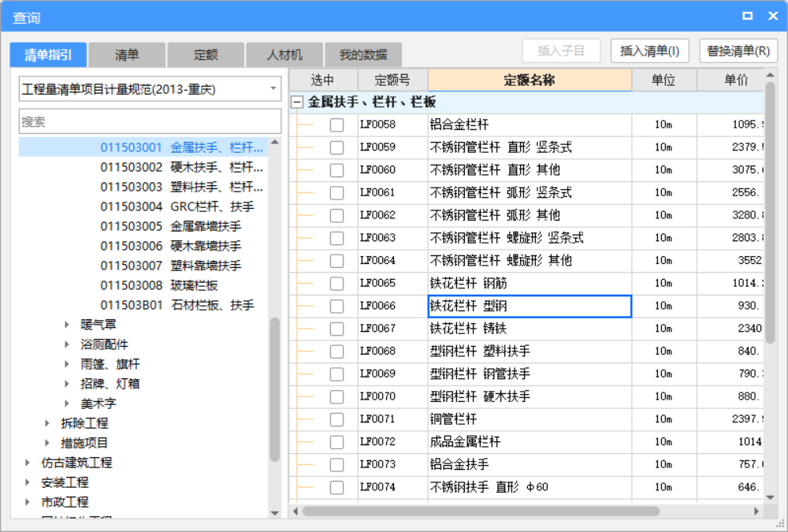
Task: Click the 单价 column header
Action: (x=730, y=80)
